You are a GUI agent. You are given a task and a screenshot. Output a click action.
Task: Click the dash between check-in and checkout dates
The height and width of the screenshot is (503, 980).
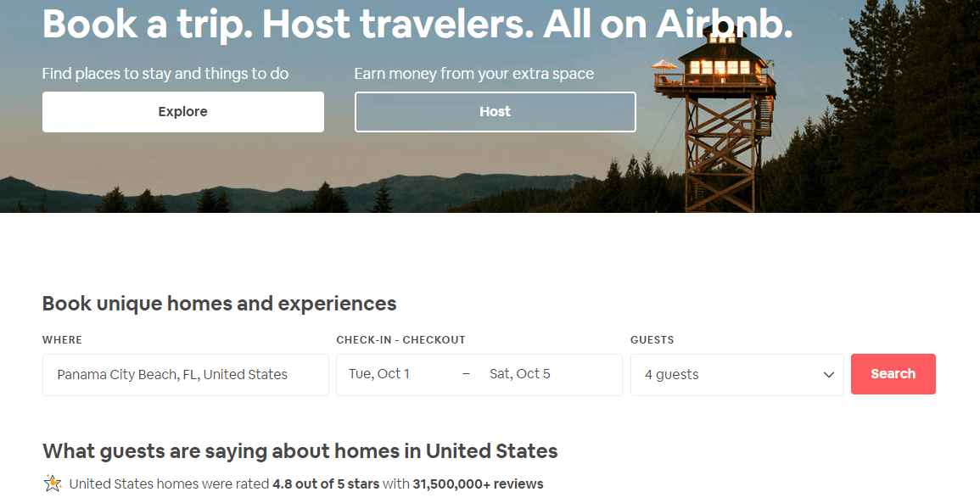[466, 374]
